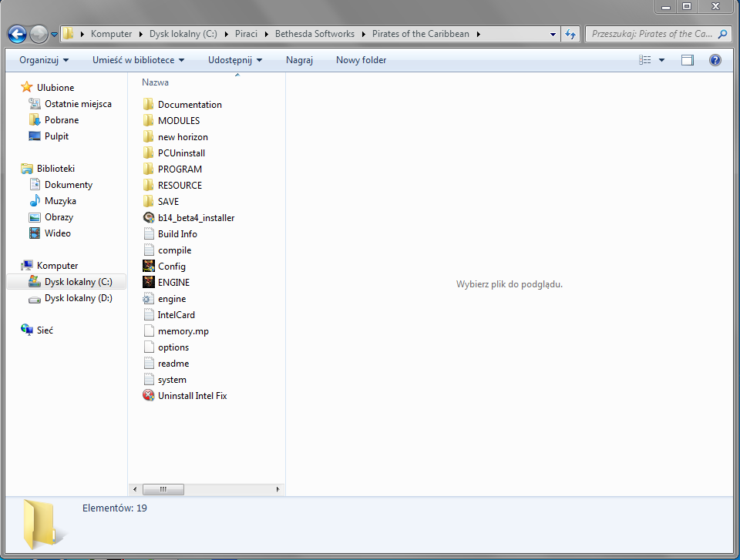Open Pobrane folder in sidebar
The height and width of the screenshot is (560, 740).
[x=54, y=120]
